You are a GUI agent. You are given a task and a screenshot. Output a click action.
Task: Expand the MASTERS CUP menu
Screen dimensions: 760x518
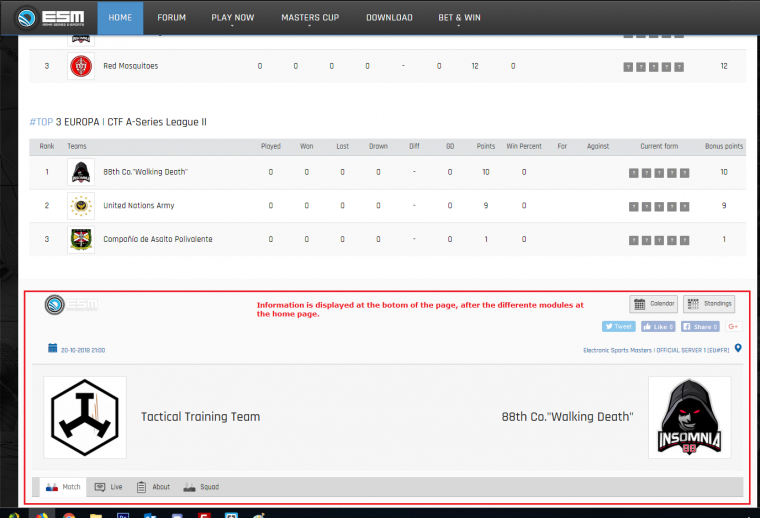point(310,18)
